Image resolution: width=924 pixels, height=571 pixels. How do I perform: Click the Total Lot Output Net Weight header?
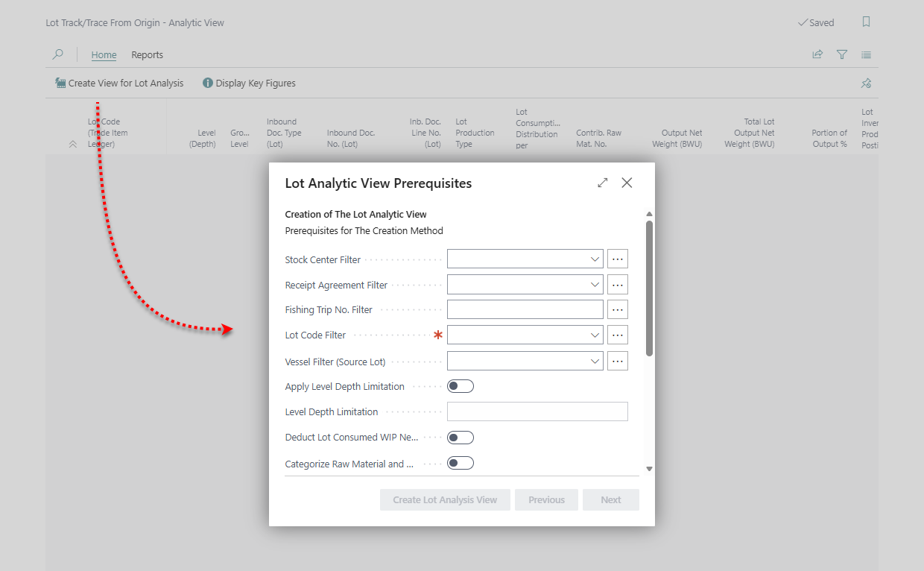point(750,133)
